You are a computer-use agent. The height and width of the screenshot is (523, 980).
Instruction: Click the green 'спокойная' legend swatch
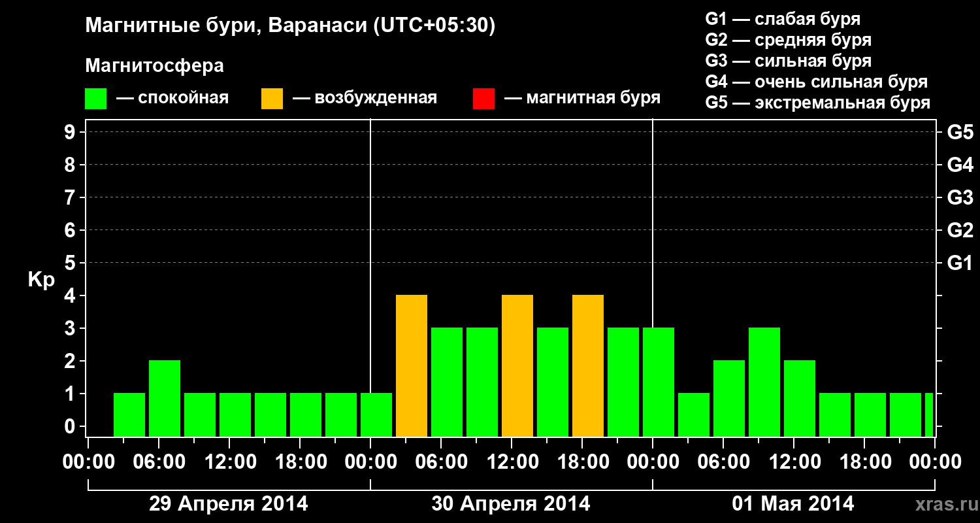(95, 99)
